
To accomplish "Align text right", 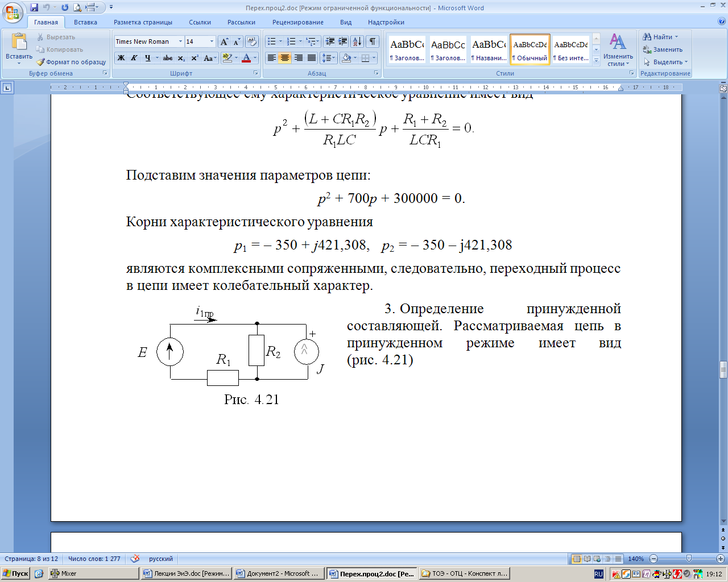I will pos(299,58).
